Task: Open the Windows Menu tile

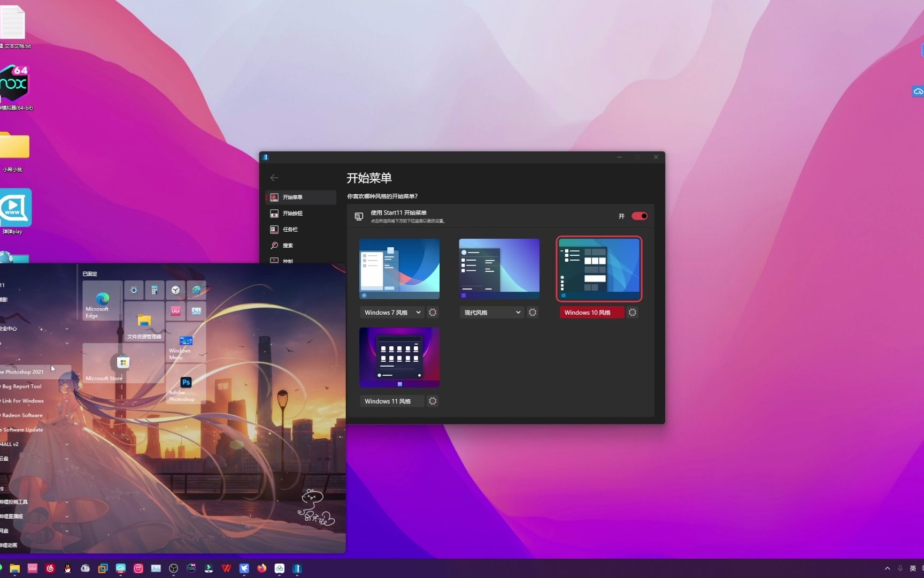Action: 186,343
